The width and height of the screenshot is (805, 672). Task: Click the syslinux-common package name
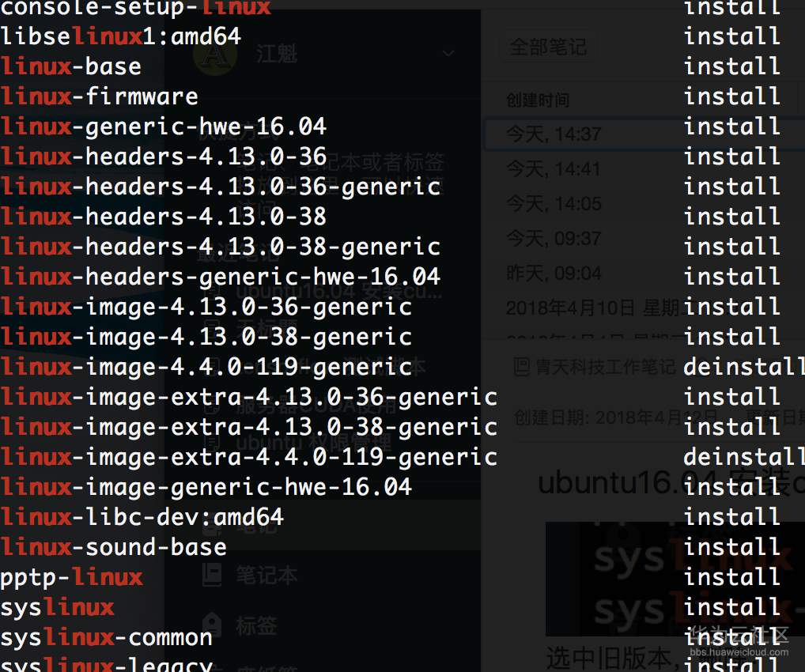tap(106, 637)
